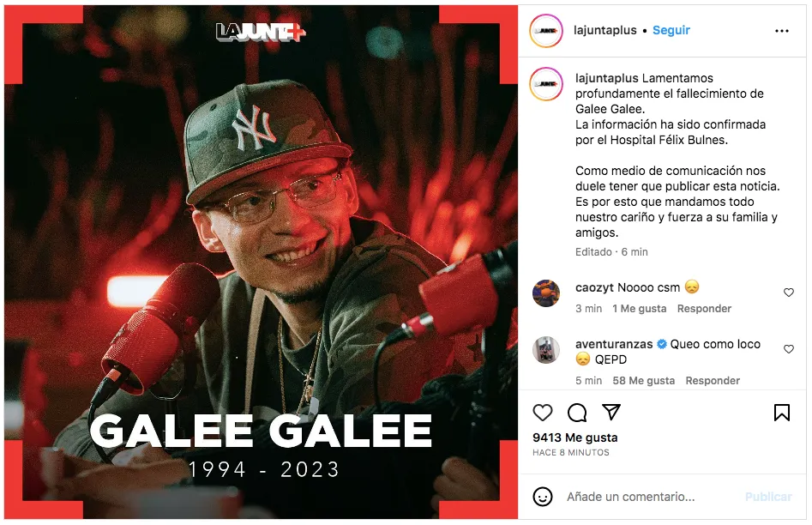Reply to aventuranzas' comment via Responder
This screenshot has width=812, height=525.
click(x=712, y=380)
